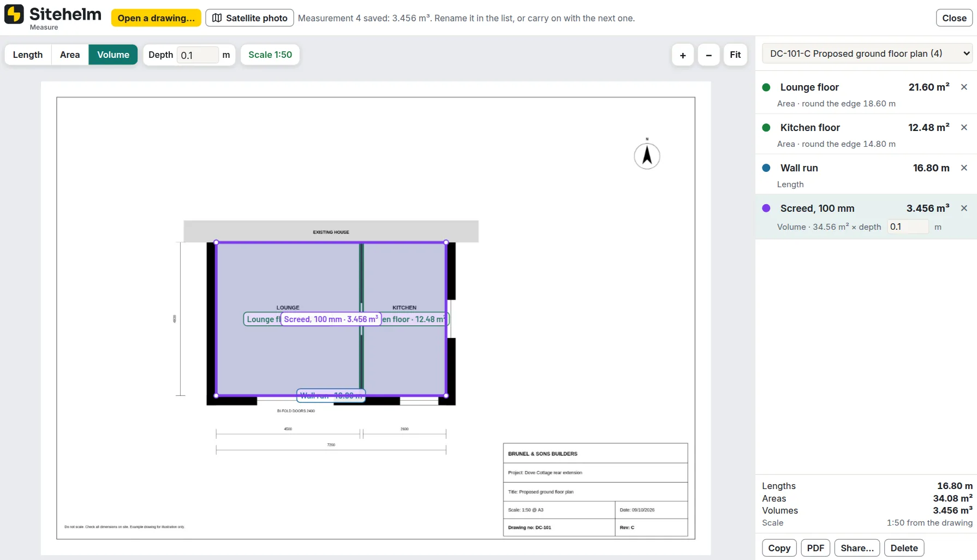Remove the Wall run measurement
This screenshot has width=977, height=560.
(964, 168)
